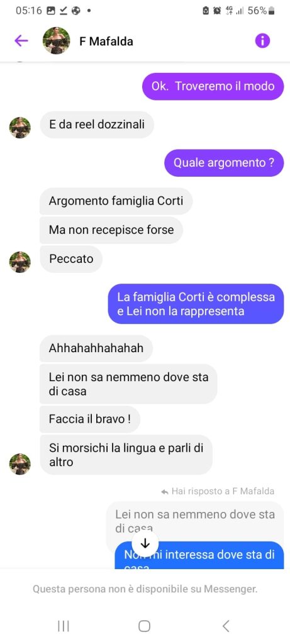Open F Mafalda's header profile picture
The image size is (290, 644).
point(56,41)
